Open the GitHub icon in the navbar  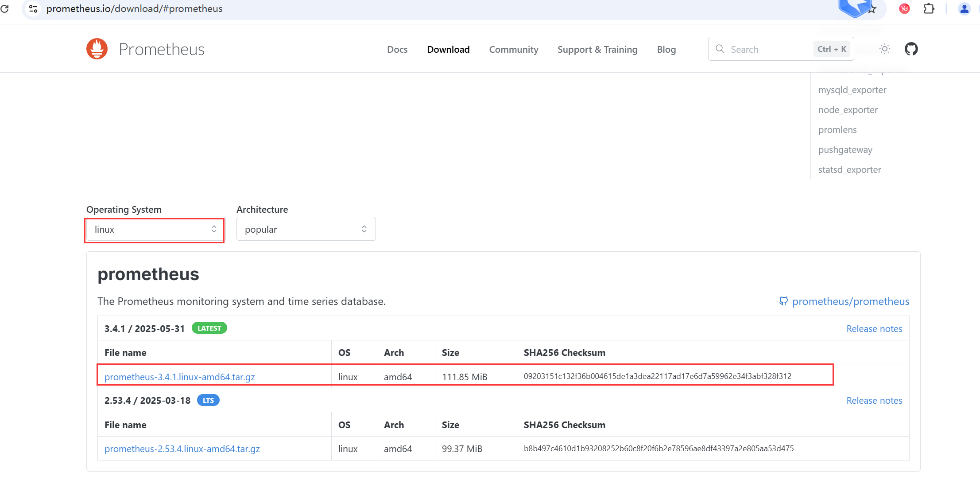(x=911, y=49)
